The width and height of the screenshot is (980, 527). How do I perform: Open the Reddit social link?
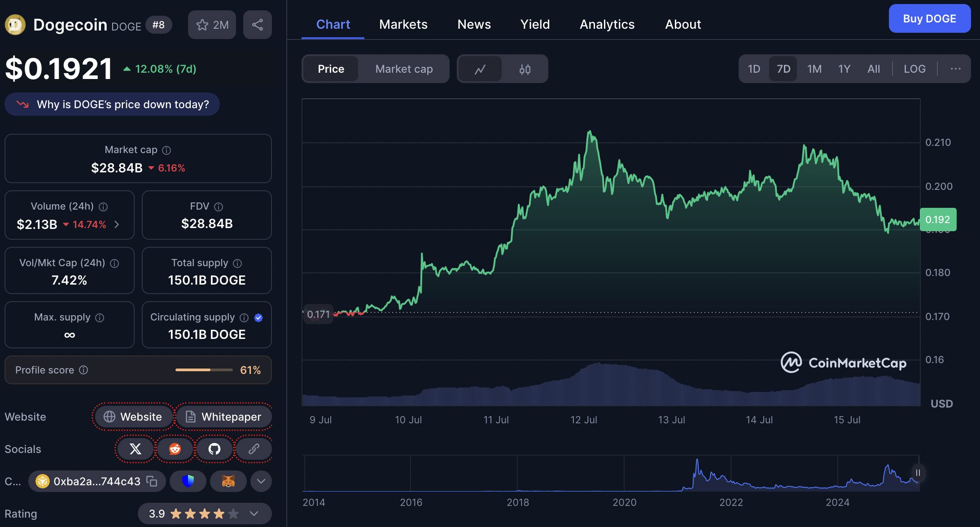pos(175,449)
